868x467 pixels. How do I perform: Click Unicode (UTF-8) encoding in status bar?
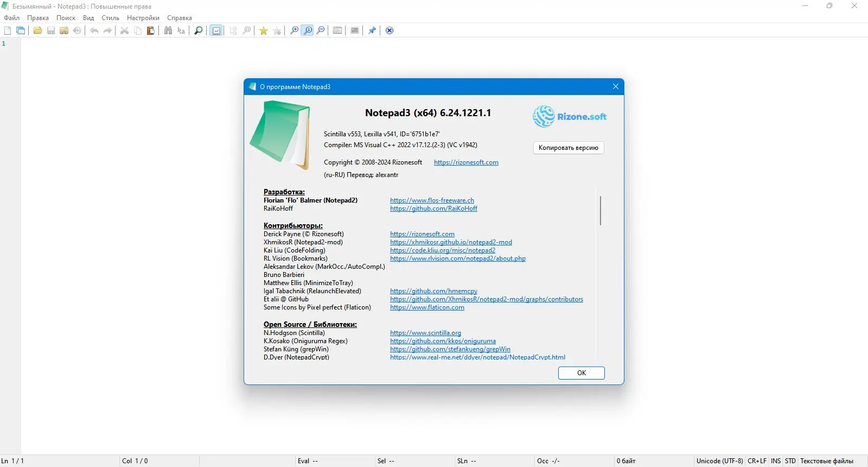720,461
